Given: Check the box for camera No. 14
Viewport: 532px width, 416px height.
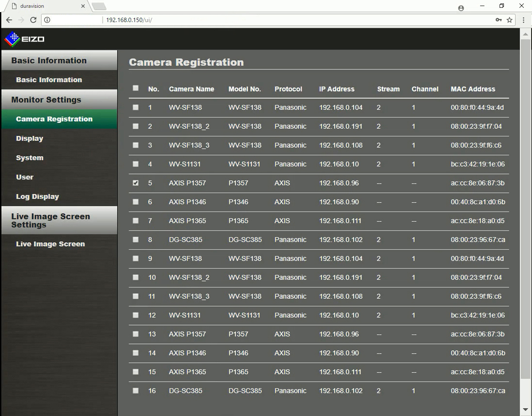Looking at the screenshot, I should coord(136,353).
